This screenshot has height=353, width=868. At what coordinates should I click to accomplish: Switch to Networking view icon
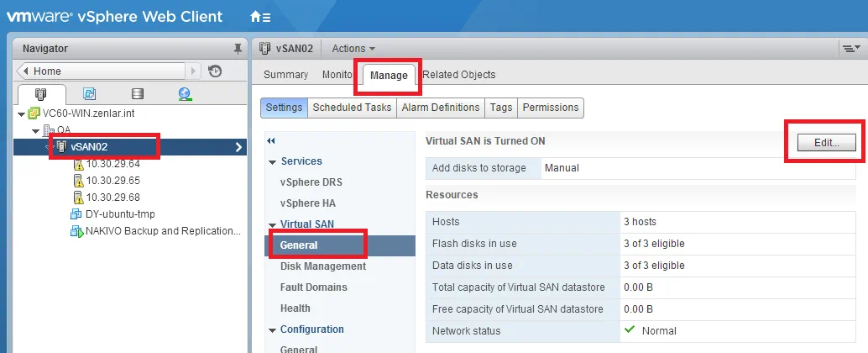click(x=185, y=94)
